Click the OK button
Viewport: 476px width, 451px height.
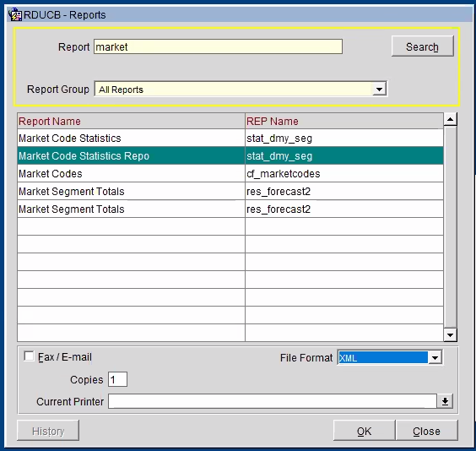365,431
